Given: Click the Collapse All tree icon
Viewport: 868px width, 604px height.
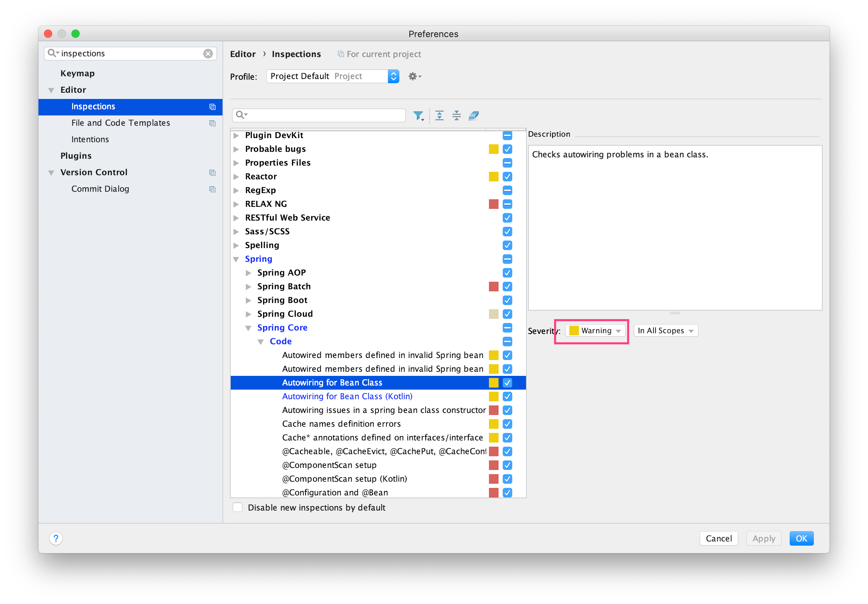Looking at the screenshot, I should click(x=456, y=115).
